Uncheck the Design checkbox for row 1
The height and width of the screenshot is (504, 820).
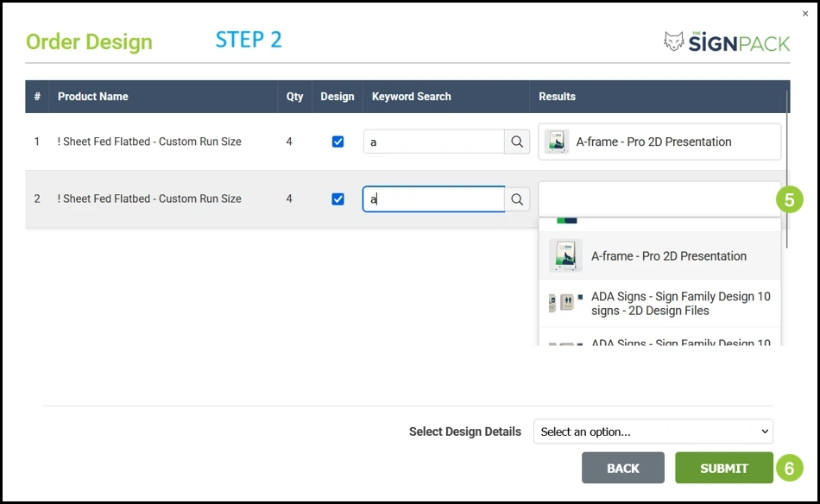tap(337, 142)
